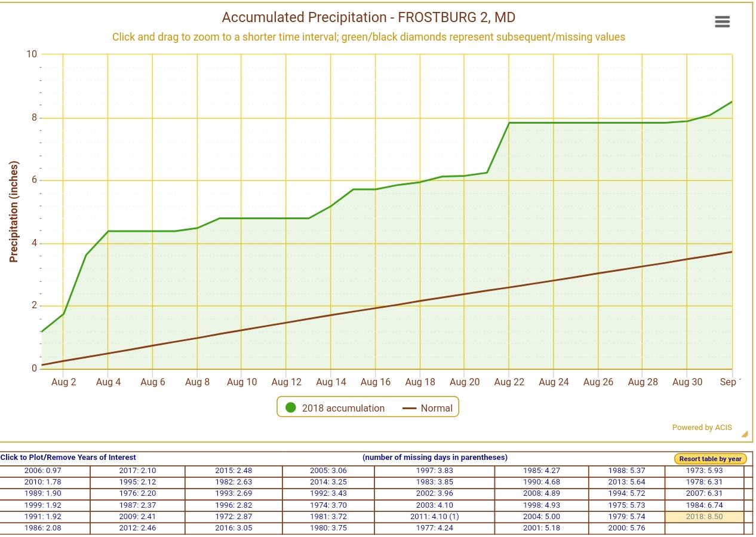756x537 pixels.
Task: Plot the year 1985: 4.27
Action: pyautogui.click(x=541, y=471)
